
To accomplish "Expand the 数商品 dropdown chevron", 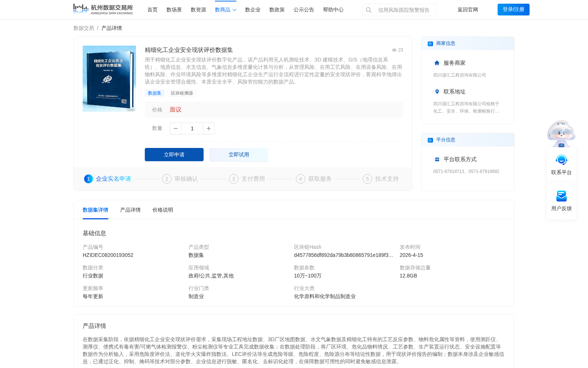I will click(x=234, y=10).
